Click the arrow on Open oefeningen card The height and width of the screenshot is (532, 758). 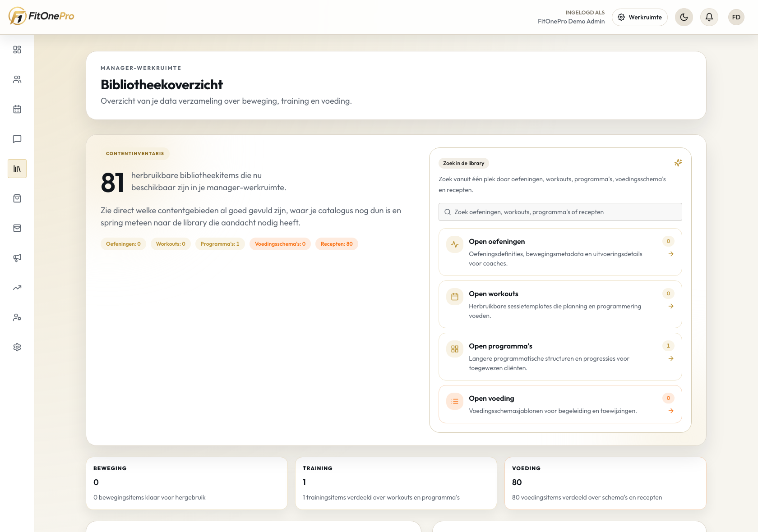pos(671,254)
